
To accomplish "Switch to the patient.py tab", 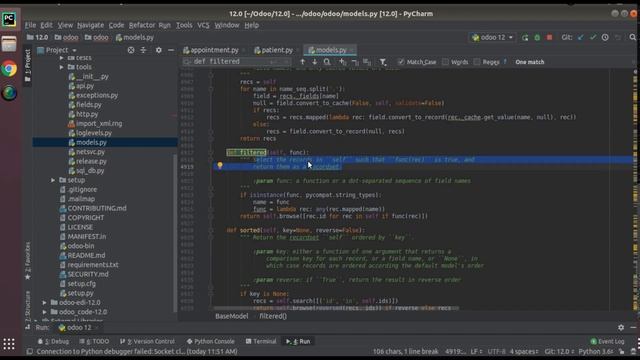I will 277,50.
